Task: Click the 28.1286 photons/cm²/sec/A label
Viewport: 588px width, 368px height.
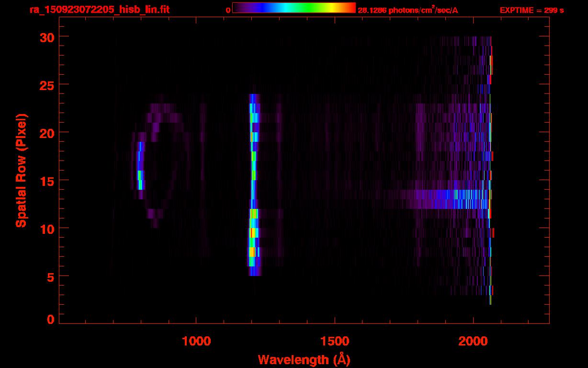Action: (408, 10)
